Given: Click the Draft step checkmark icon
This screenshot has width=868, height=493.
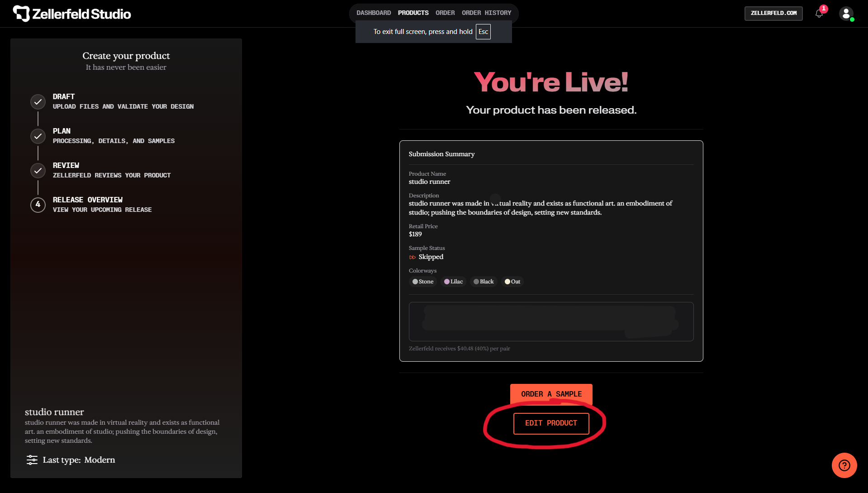Looking at the screenshot, I should point(38,102).
